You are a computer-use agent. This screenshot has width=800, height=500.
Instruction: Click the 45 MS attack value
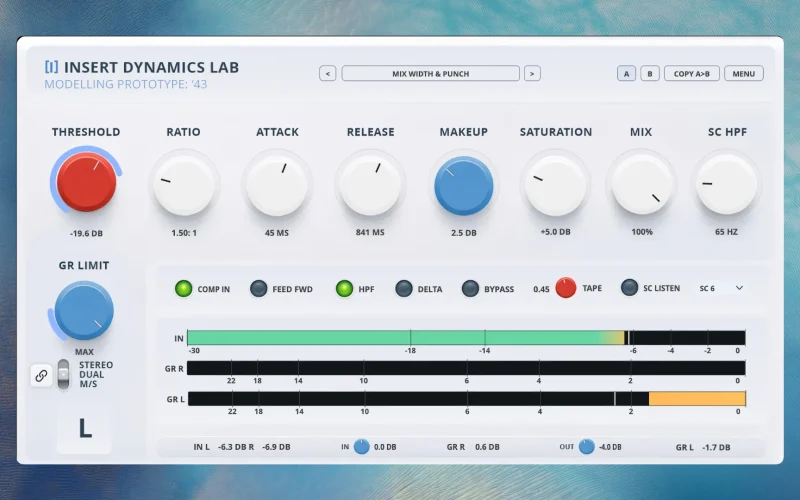click(x=277, y=233)
